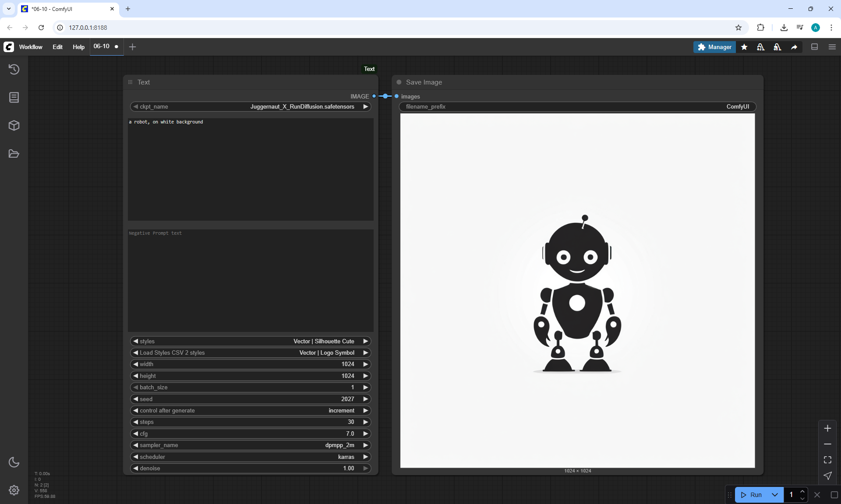Image resolution: width=841 pixels, height=504 pixels.
Task: Click the share arrow icon in toolbar
Action: 794,47
